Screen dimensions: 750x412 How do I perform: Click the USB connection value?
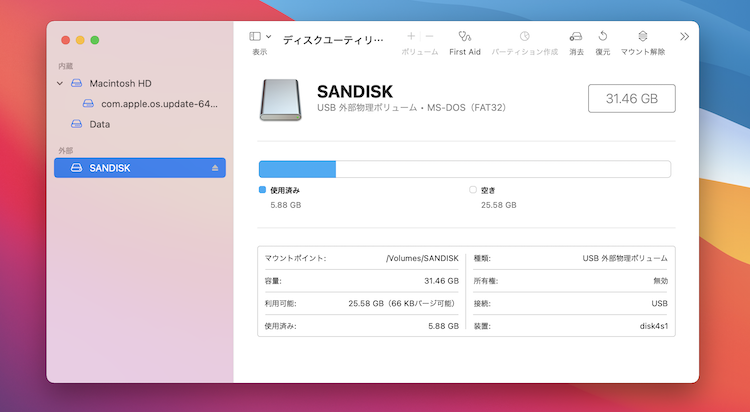coord(660,303)
